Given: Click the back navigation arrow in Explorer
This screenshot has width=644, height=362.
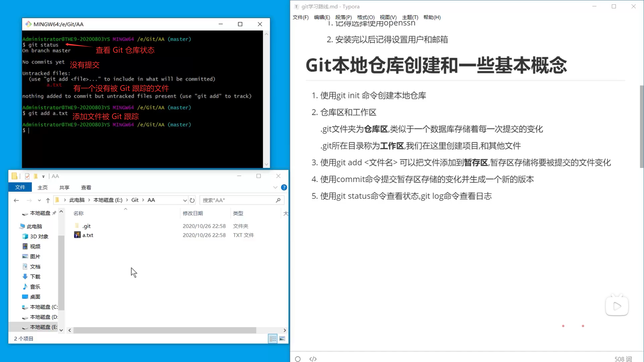Looking at the screenshot, I should pyautogui.click(x=16, y=200).
